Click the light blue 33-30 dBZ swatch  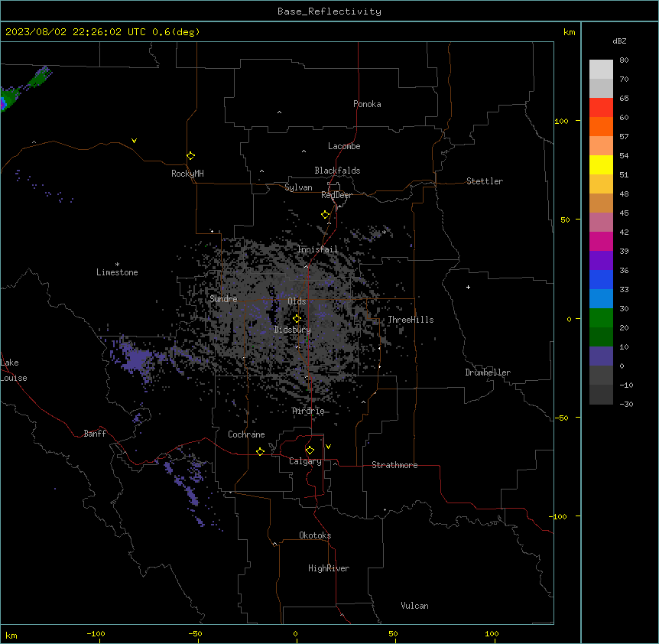(x=601, y=299)
